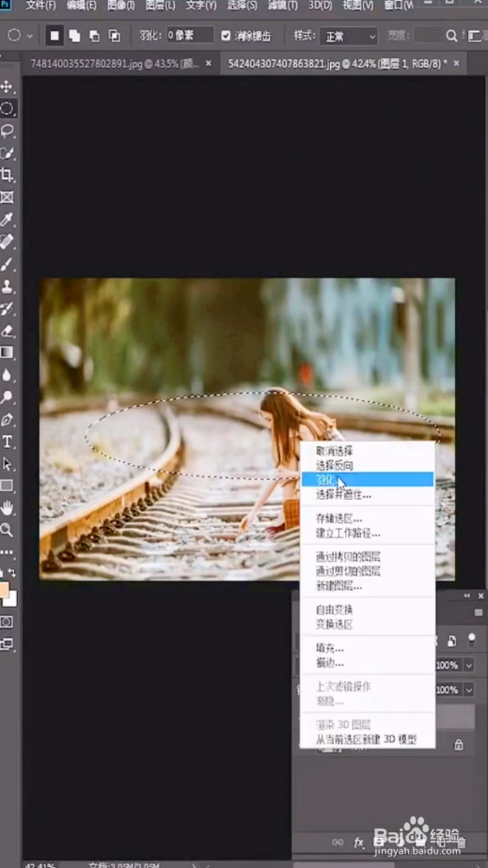The width and height of the screenshot is (488, 868).
Task: Toggle lock on the background layer
Action: tap(459, 745)
